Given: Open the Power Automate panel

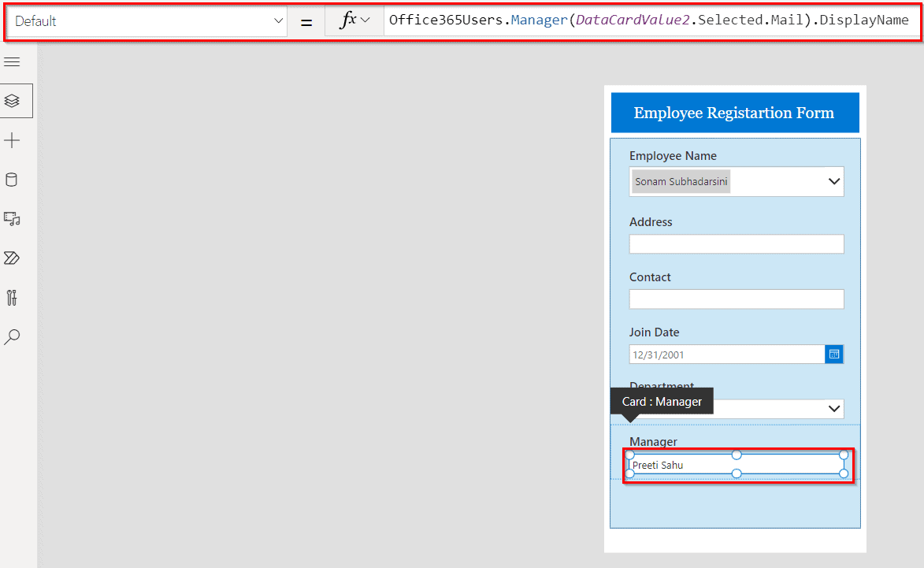Looking at the screenshot, I should (16, 258).
